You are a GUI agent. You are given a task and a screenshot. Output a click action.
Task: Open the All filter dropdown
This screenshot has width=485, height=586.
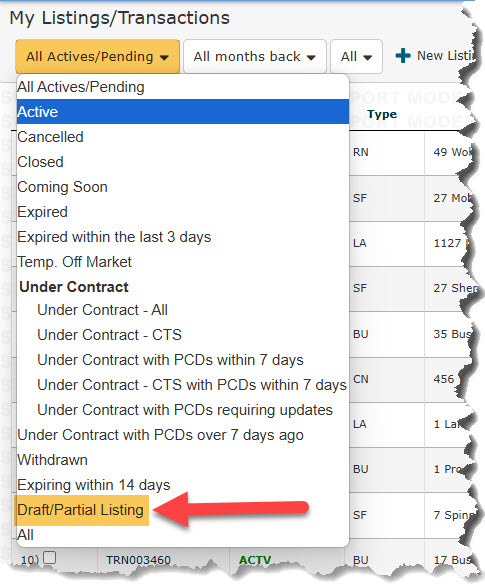click(x=356, y=57)
